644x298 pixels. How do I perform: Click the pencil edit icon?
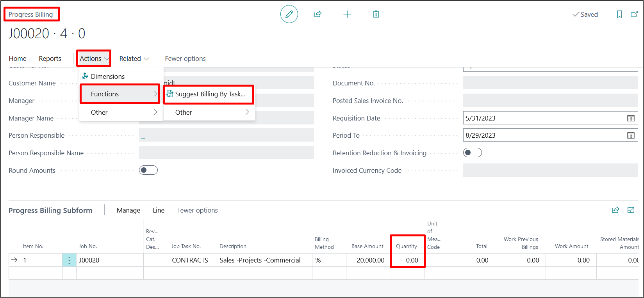pos(289,14)
